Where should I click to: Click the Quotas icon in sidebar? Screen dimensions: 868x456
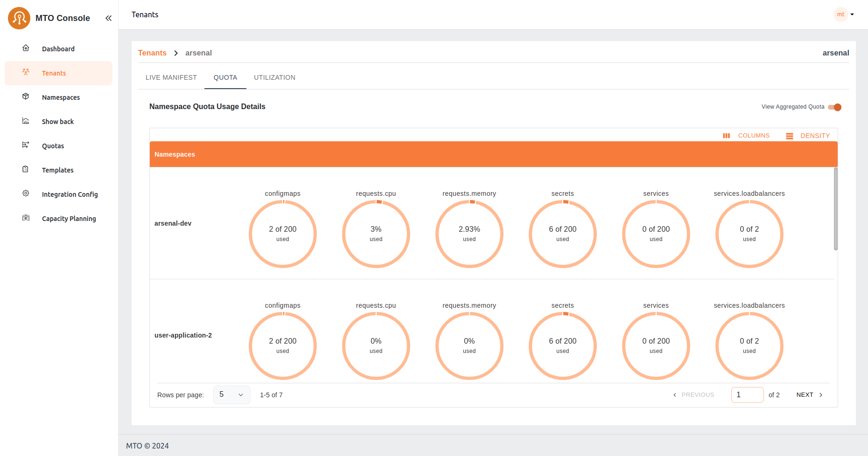point(26,145)
